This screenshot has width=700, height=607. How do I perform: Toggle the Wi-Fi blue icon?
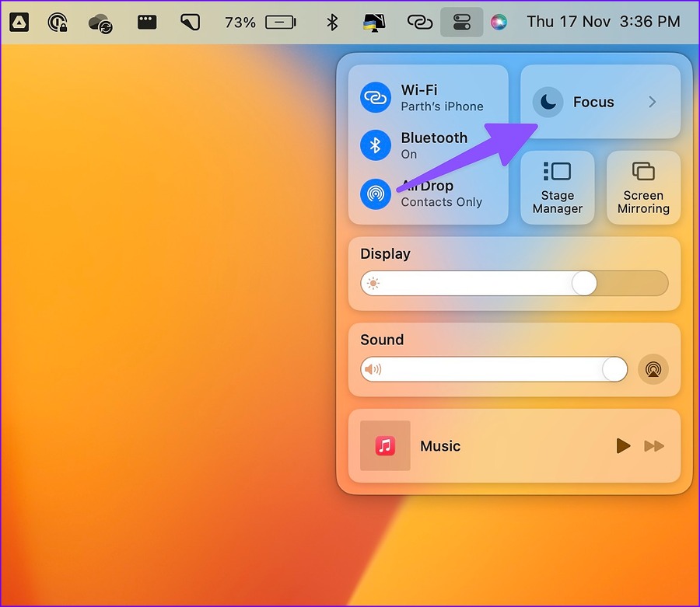(x=376, y=97)
